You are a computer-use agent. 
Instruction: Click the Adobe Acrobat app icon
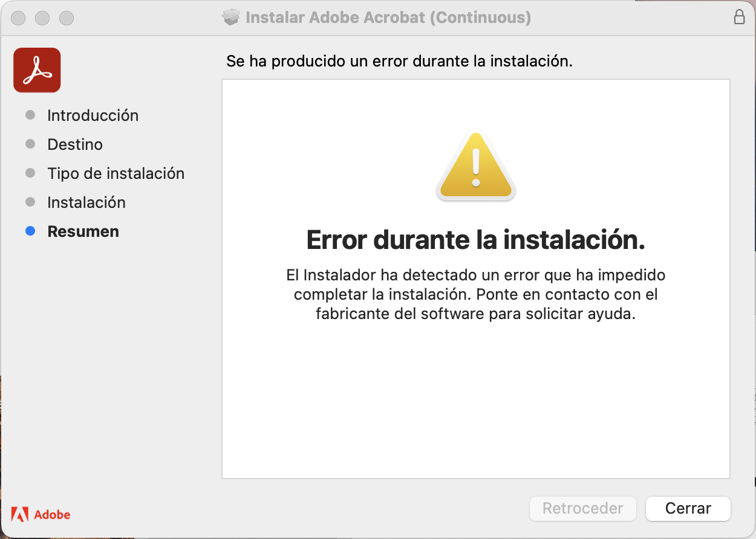coord(37,70)
